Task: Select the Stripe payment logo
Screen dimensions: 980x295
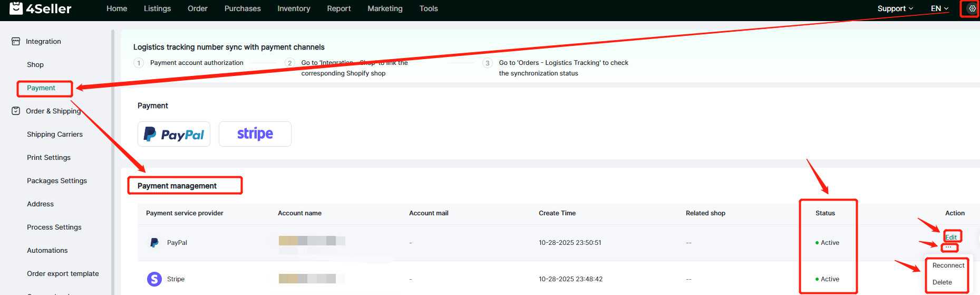Action: [255, 134]
